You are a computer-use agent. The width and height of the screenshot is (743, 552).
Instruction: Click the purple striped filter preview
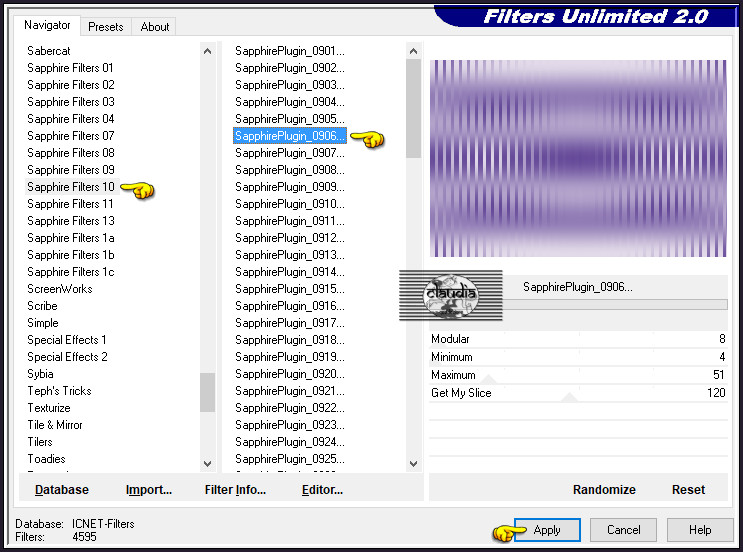(578, 158)
